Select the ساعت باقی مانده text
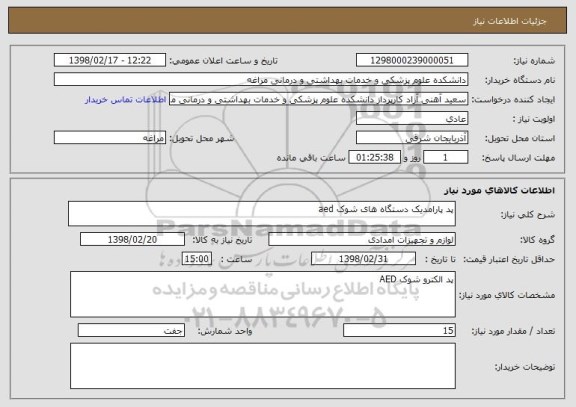Image resolution: width=576 pixels, height=407 pixels. click(x=311, y=158)
